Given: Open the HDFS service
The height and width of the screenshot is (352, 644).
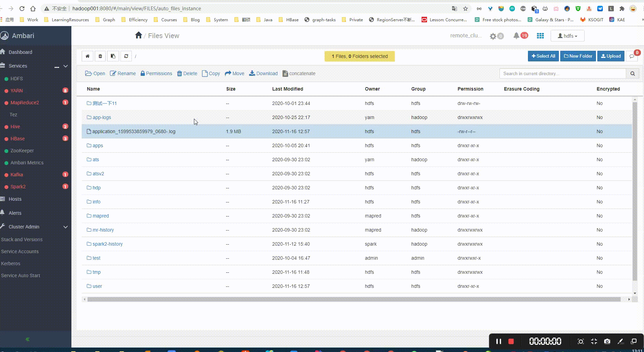Looking at the screenshot, I should click(16, 79).
